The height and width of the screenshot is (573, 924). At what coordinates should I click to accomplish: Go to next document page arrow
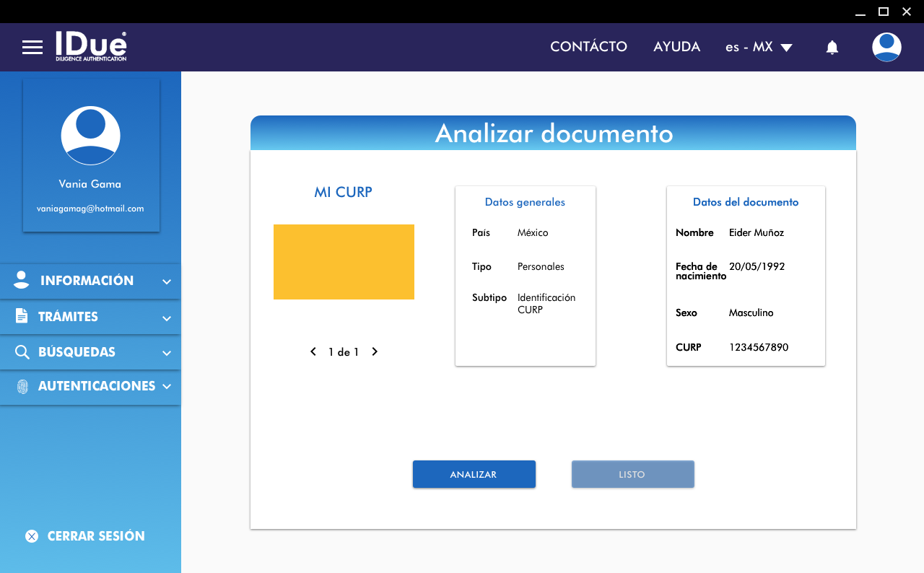375,352
